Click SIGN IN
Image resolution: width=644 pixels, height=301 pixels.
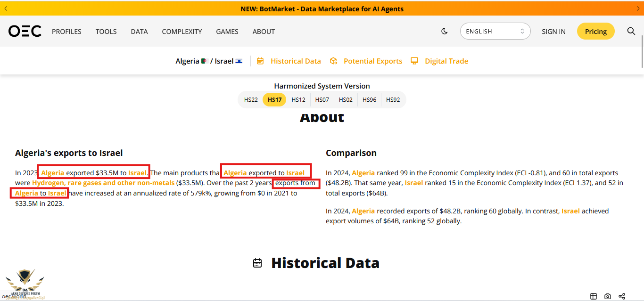(x=553, y=32)
